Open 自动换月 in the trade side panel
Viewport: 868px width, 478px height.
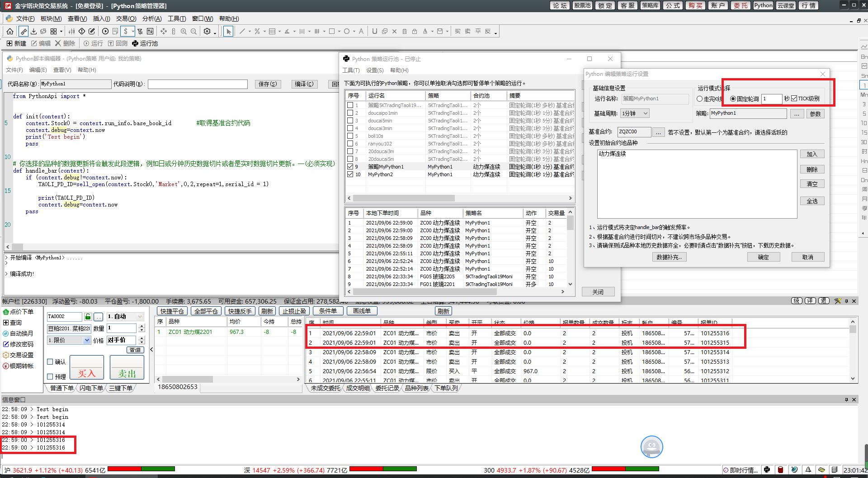(19, 333)
